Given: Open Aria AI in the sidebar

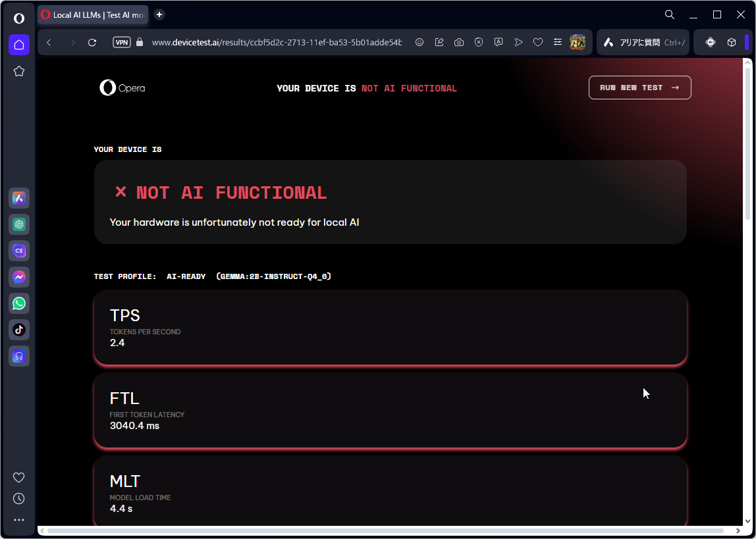Looking at the screenshot, I should coord(19,198).
